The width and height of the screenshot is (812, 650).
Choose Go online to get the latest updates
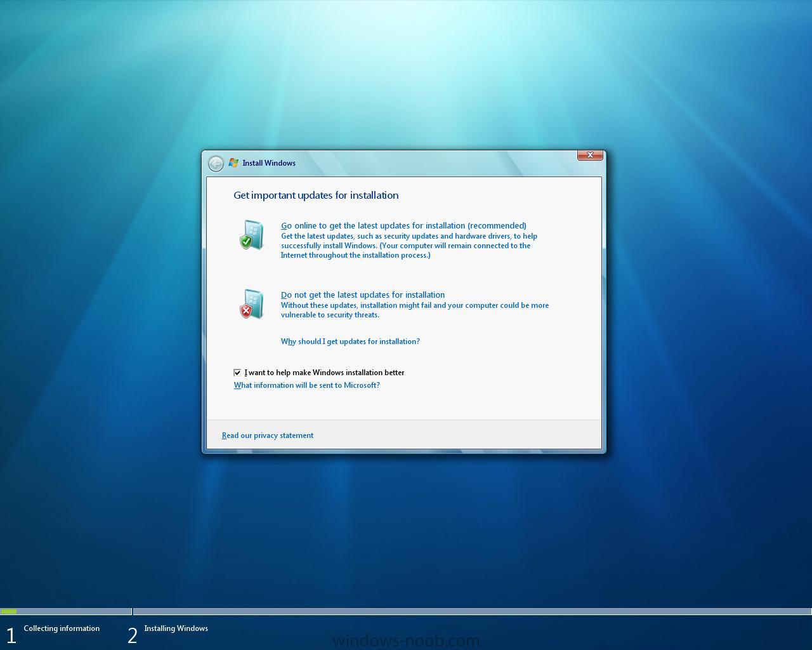pos(403,225)
